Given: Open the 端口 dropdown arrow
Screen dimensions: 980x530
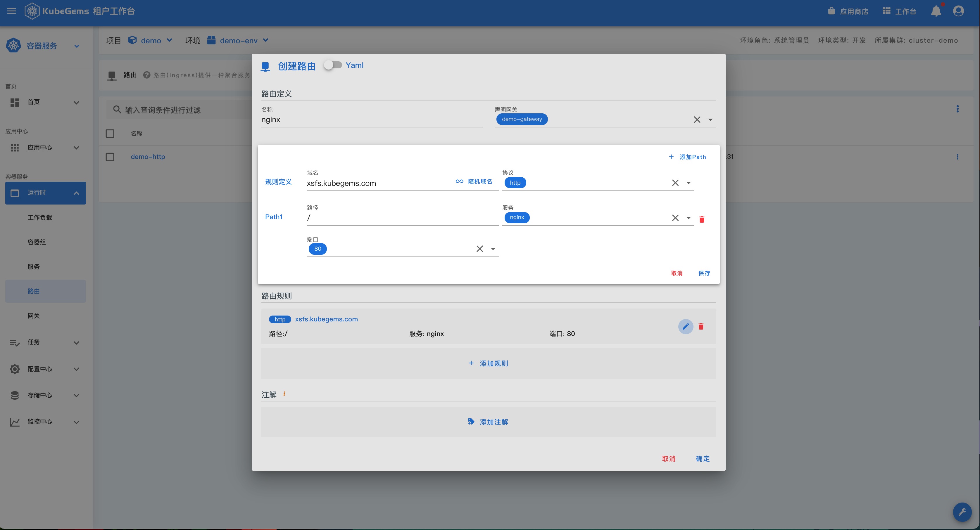Looking at the screenshot, I should coord(493,249).
